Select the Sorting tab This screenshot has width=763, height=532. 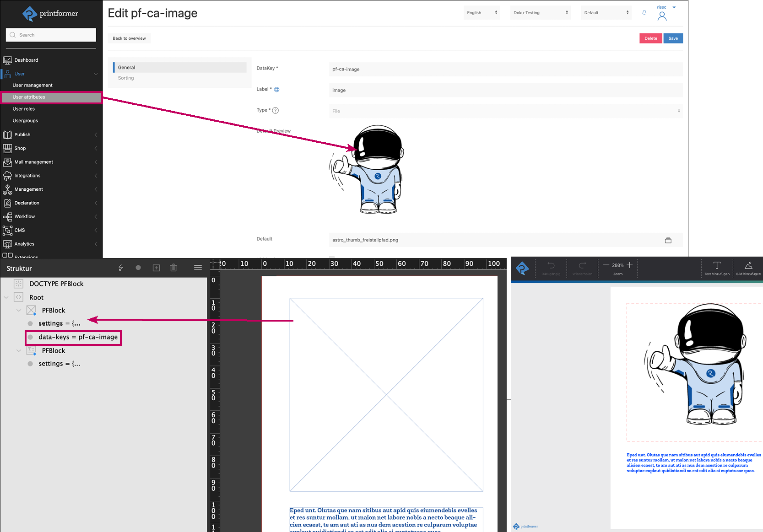pos(126,78)
